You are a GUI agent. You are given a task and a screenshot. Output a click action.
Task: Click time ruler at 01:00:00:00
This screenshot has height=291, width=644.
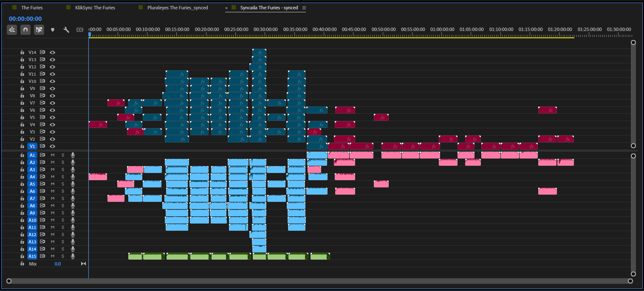[x=442, y=30]
